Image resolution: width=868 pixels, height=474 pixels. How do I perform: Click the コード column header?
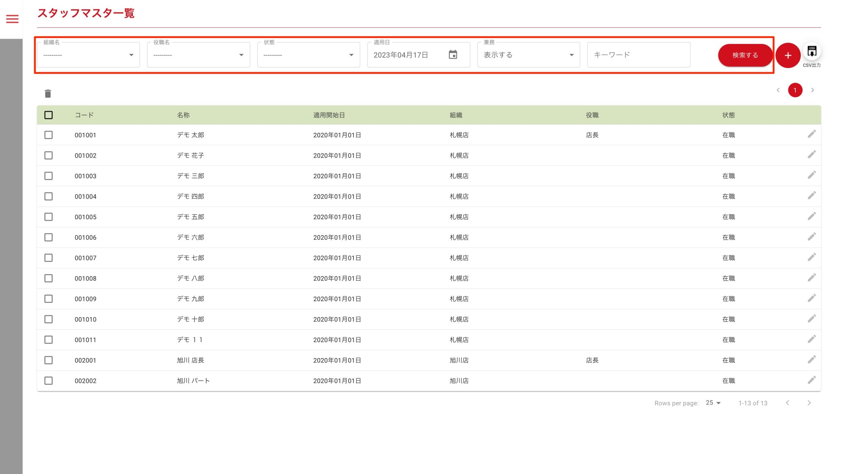(x=84, y=115)
